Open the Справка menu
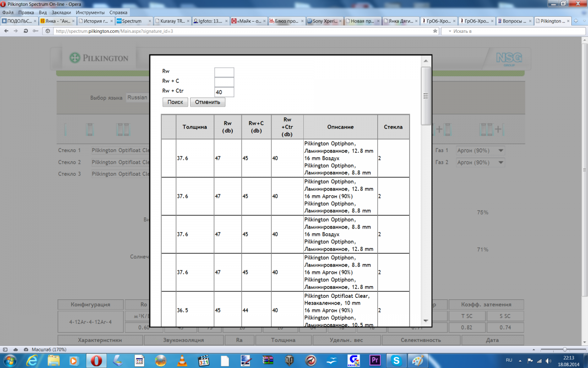The width and height of the screenshot is (588, 368). [119, 12]
